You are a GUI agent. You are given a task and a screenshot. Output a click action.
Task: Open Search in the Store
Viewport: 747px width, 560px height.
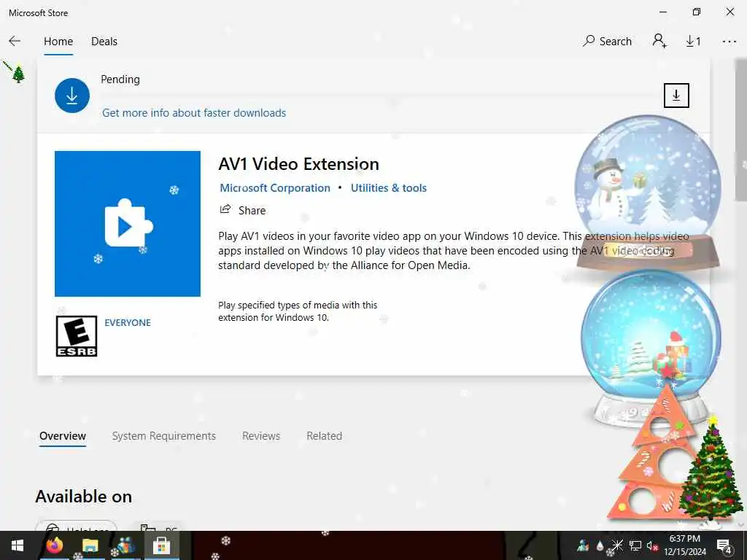tap(607, 42)
